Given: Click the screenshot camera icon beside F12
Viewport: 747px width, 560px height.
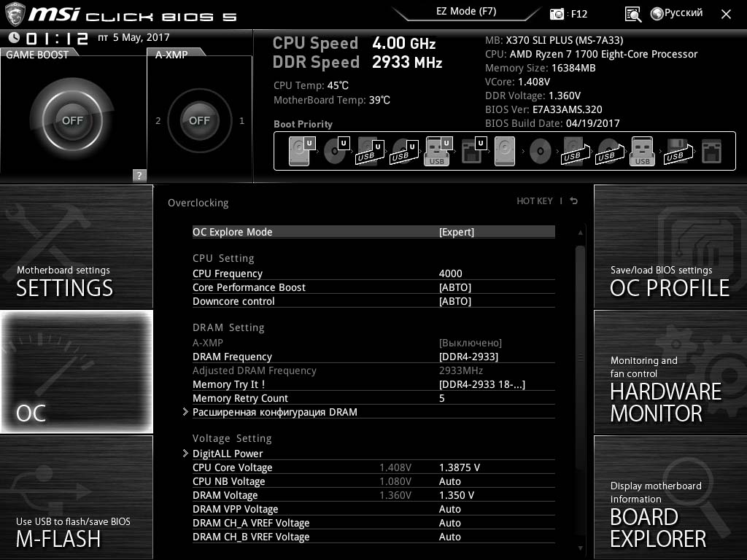Looking at the screenshot, I should coord(557,14).
